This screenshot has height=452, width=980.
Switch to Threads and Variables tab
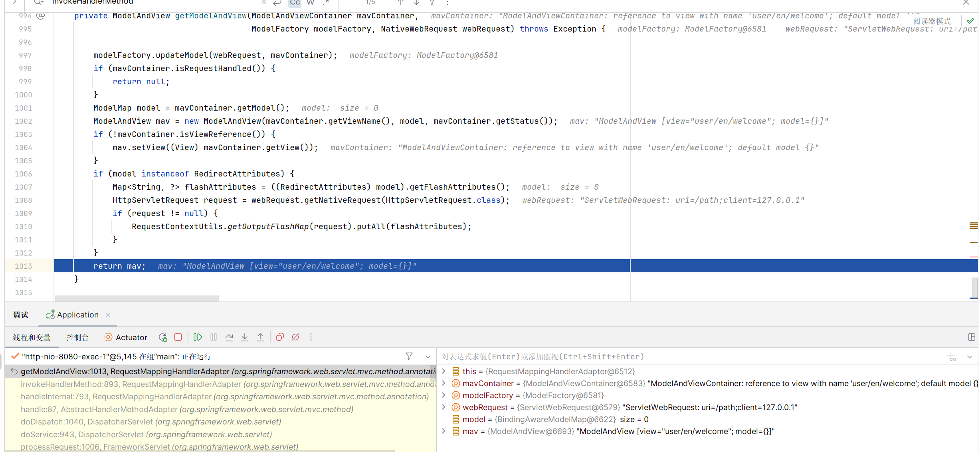coord(32,337)
